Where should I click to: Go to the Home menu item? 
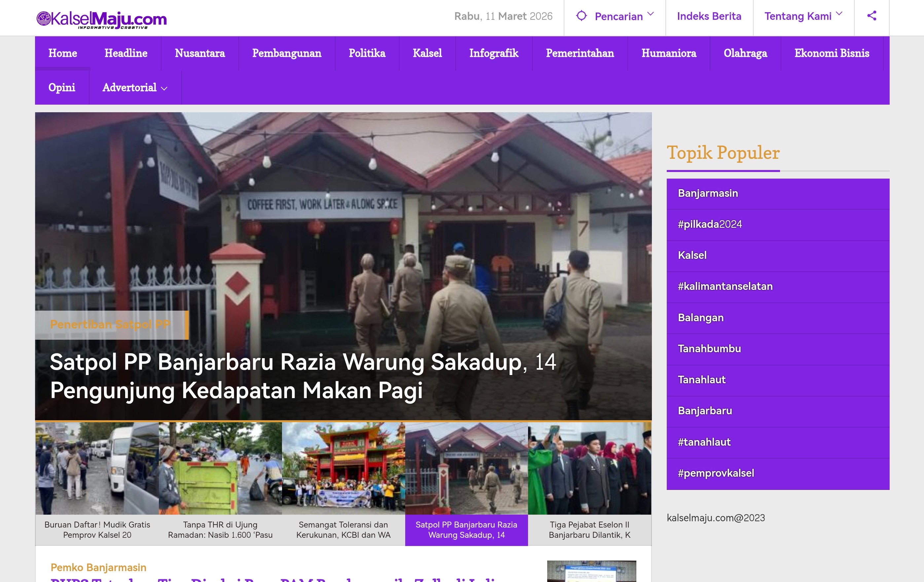click(62, 53)
